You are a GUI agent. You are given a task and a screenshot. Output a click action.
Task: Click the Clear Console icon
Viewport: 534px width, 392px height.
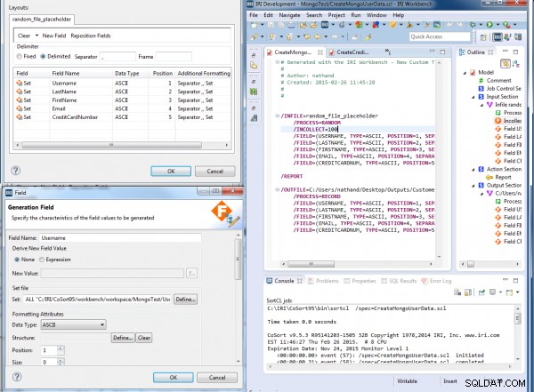click(457, 292)
